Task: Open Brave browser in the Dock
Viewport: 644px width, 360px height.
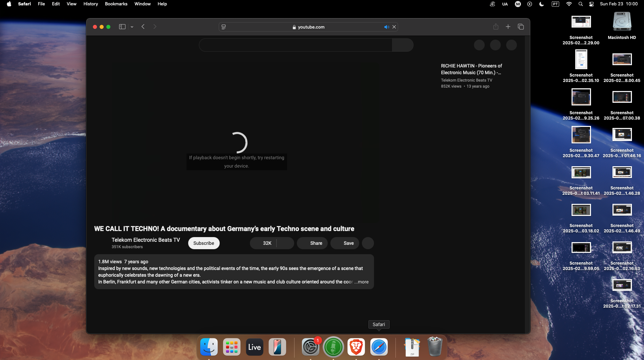Action: [x=356, y=347]
